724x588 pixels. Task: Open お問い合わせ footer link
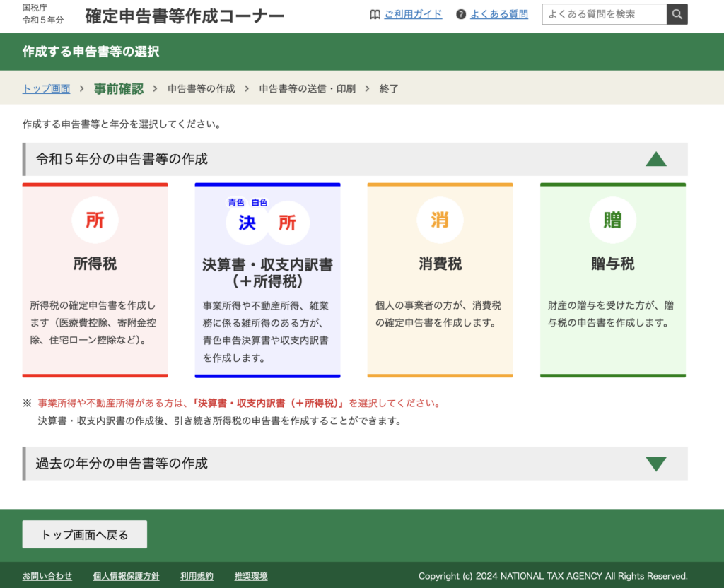pos(47,576)
